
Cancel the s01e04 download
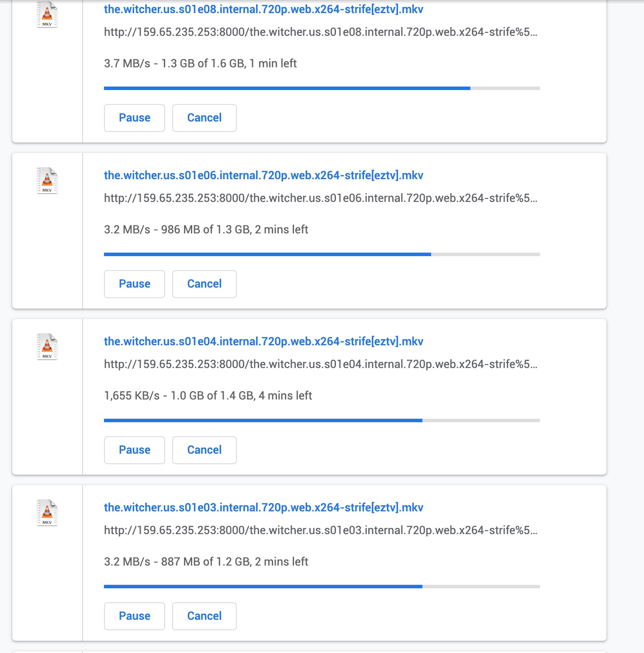pos(204,450)
